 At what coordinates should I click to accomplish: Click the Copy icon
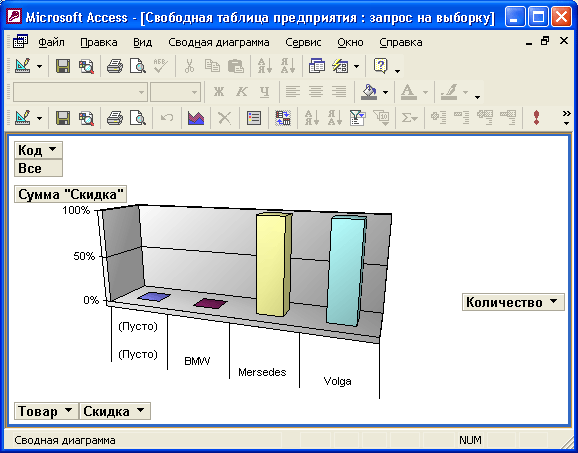point(212,66)
